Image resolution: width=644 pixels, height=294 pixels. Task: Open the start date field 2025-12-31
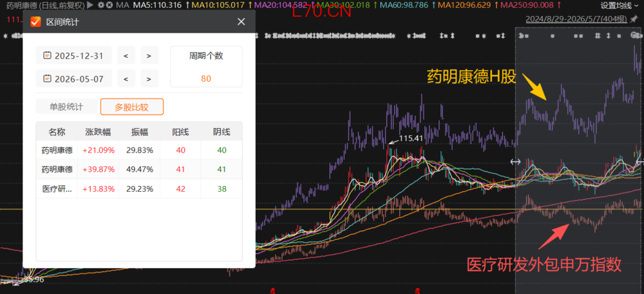(73, 55)
